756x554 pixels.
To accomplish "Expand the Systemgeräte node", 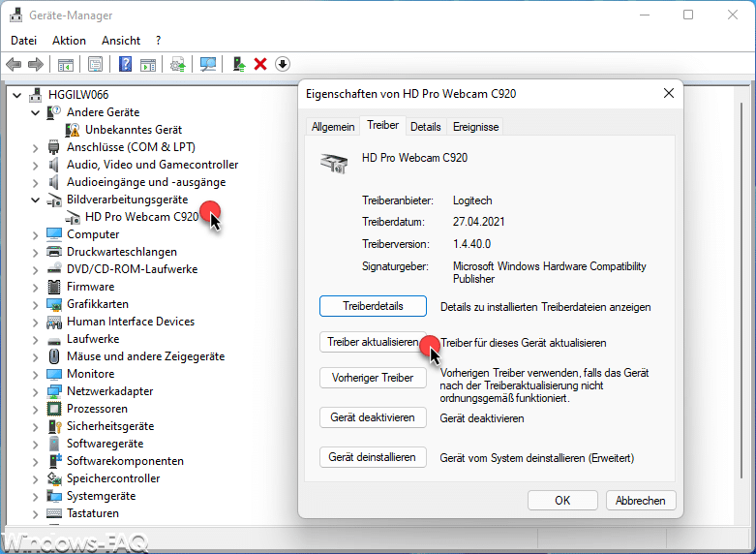I will point(35,496).
